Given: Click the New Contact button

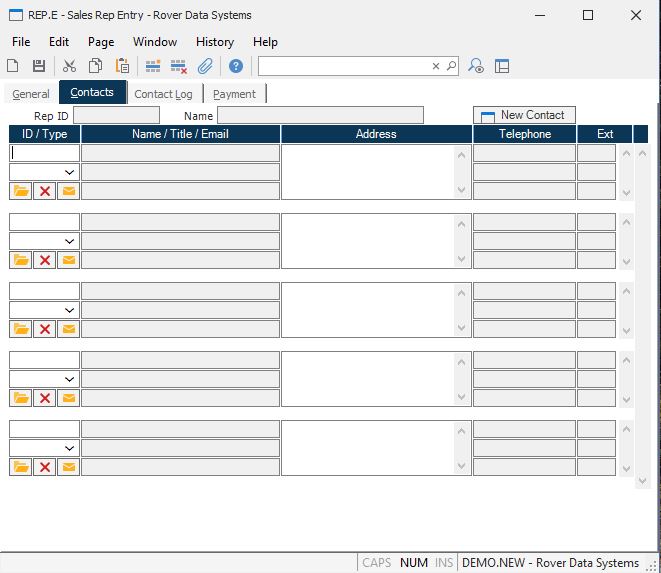Looking at the screenshot, I should (x=524, y=115).
